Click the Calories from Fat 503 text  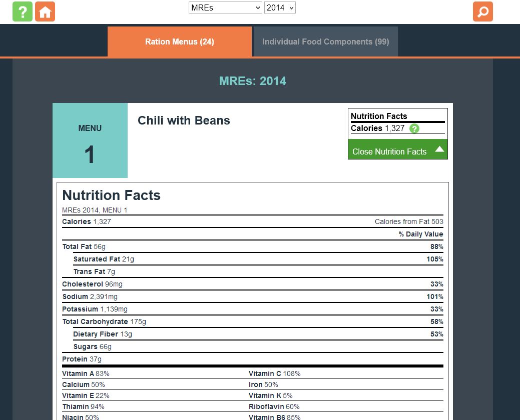coord(408,221)
